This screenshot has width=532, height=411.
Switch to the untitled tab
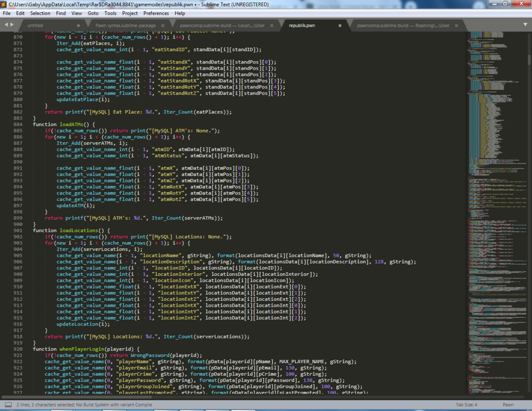tap(51, 26)
